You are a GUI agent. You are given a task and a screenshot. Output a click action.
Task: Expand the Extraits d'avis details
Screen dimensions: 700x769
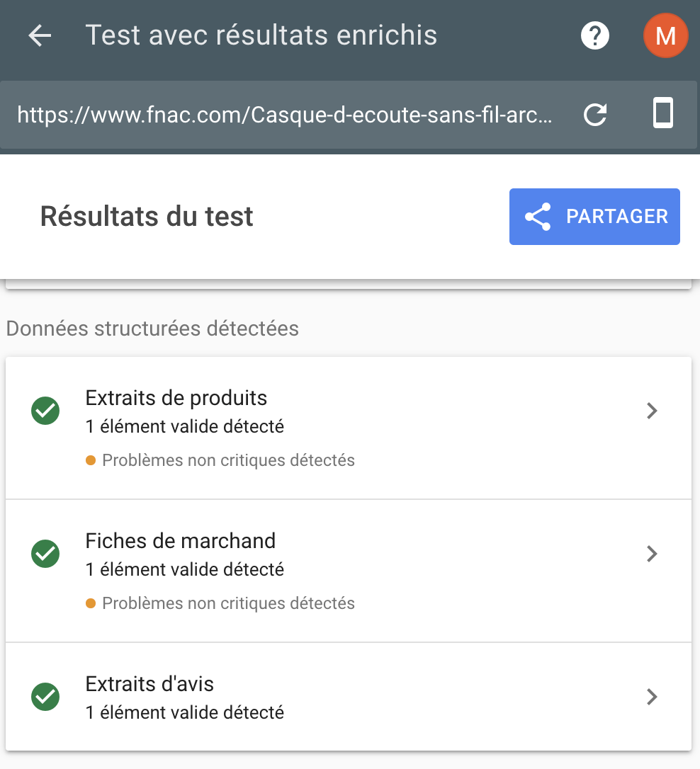651,697
